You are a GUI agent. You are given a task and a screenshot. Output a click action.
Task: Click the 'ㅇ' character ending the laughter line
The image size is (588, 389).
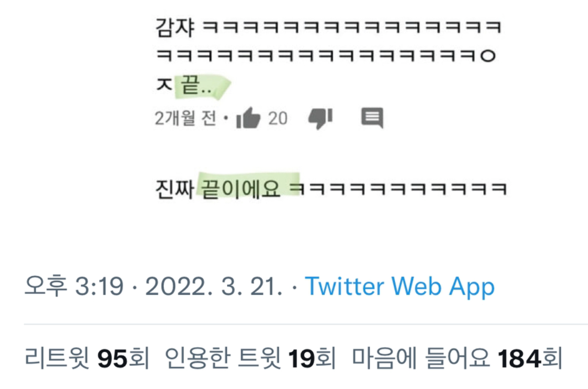(488, 56)
